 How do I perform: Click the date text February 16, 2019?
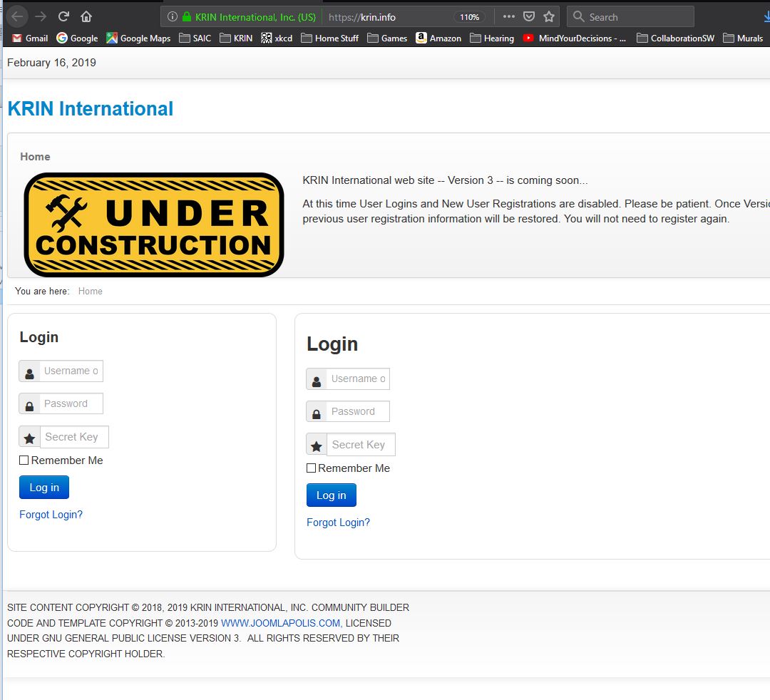(x=51, y=63)
